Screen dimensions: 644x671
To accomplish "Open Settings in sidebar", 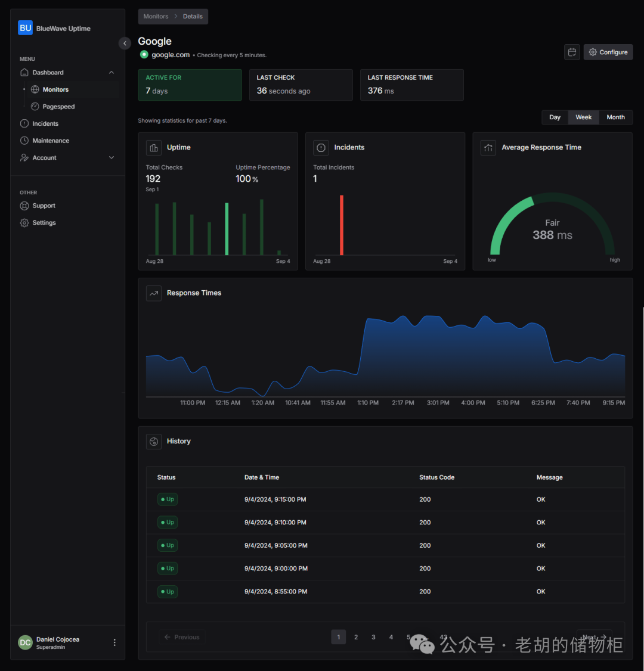I will [44, 222].
